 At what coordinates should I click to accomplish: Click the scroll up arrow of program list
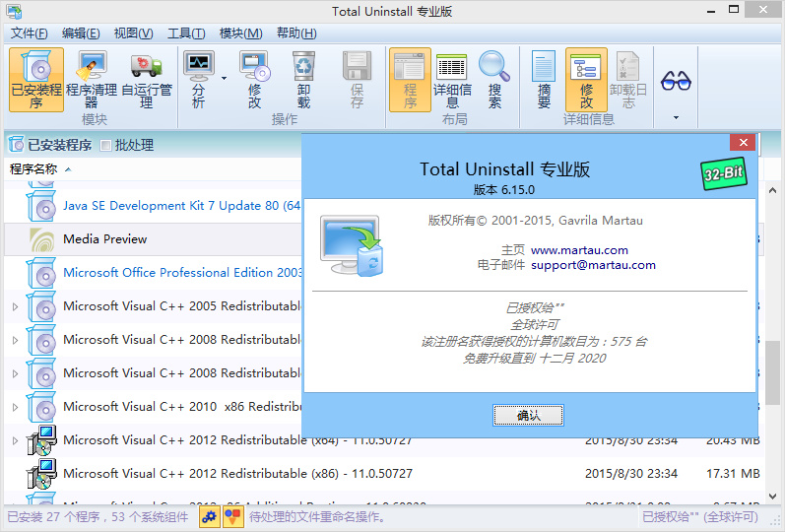coord(772,190)
